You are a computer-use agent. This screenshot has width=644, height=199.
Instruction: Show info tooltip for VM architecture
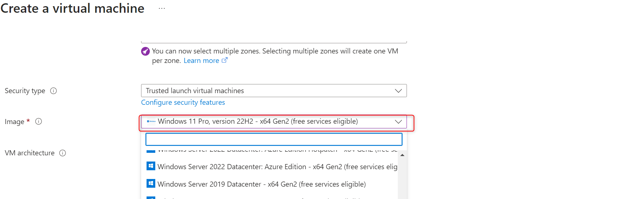pyautogui.click(x=63, y=153)
